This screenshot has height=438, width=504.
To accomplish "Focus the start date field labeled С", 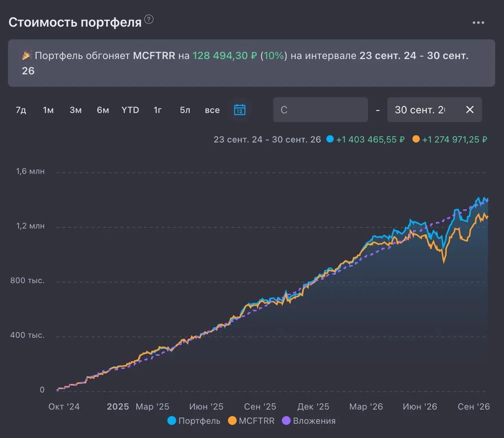I will coord(321,110).
